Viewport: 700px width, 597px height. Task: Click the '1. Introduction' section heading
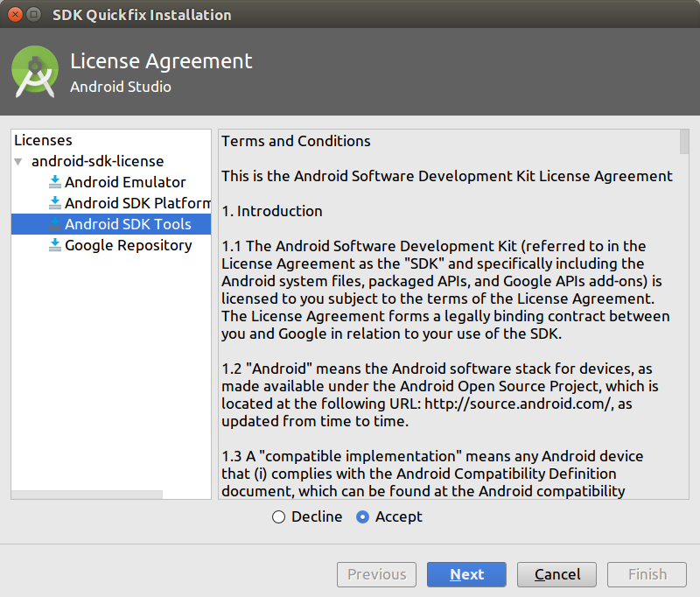click(272, 211)
